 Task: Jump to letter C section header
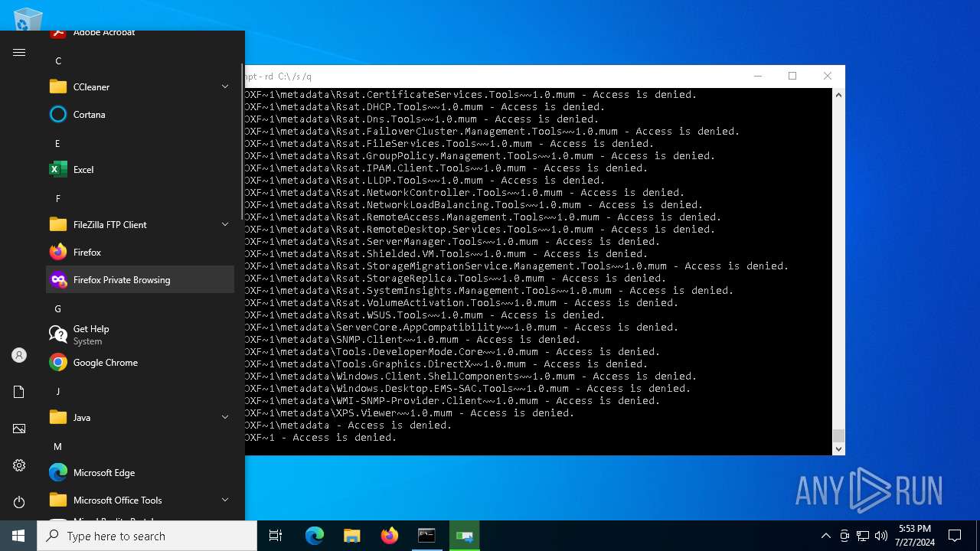pyautogui.click(x=58, y=61)
